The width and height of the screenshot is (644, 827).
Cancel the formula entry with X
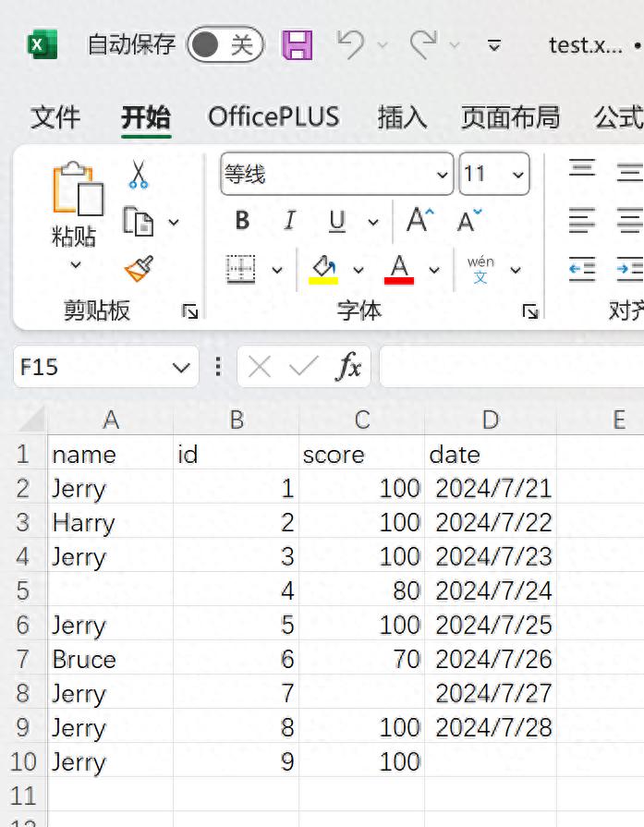point(259,367)
